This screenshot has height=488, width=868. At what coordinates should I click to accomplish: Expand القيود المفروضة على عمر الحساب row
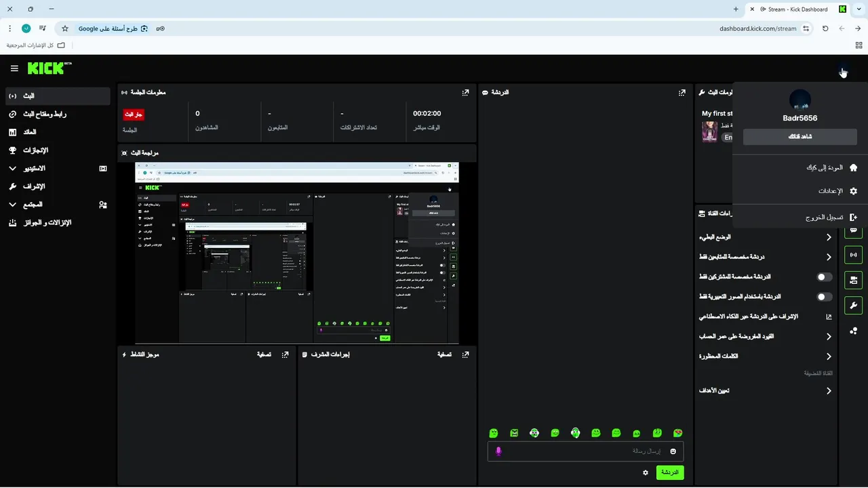(765, 336)
